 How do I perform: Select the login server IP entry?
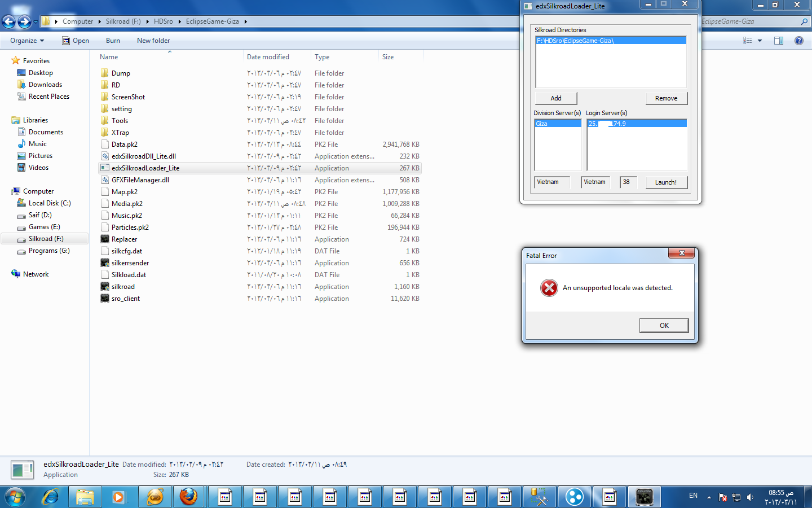[x=637, y=124]
